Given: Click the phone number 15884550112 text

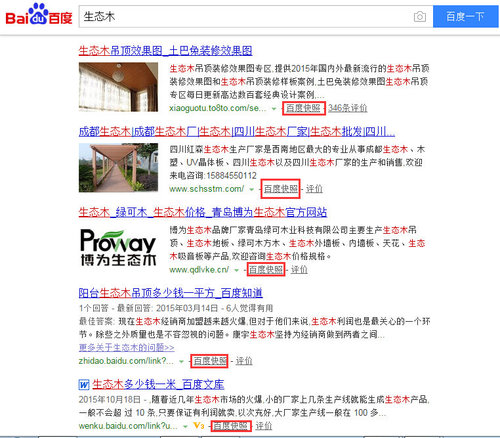Looking at the screenshot, I should [x=231, y=175].
